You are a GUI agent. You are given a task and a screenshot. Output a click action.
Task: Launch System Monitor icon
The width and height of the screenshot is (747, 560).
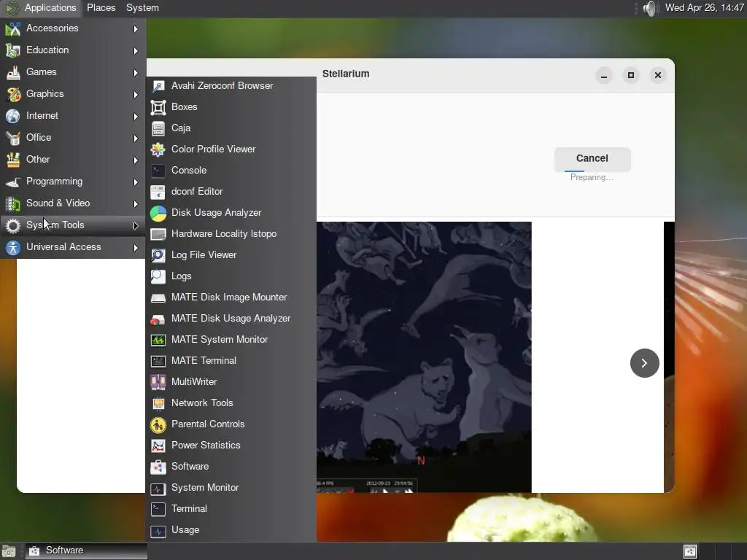(x=158, y=488)
